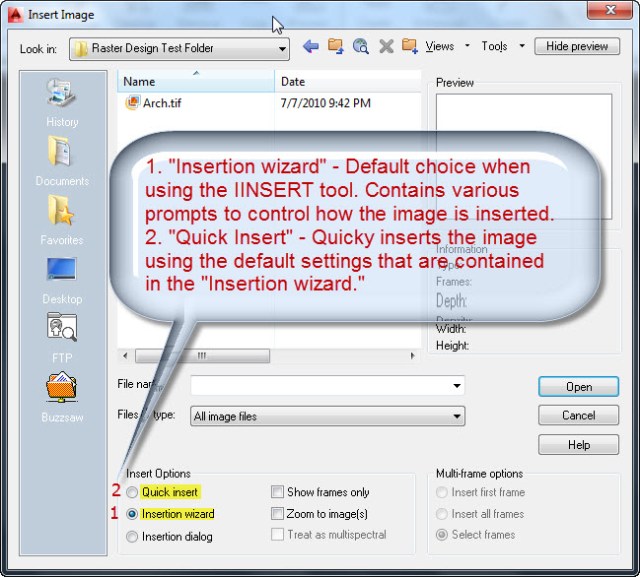Select Insert first frame radio button
The image size is (640, 577).
[442, 492]
